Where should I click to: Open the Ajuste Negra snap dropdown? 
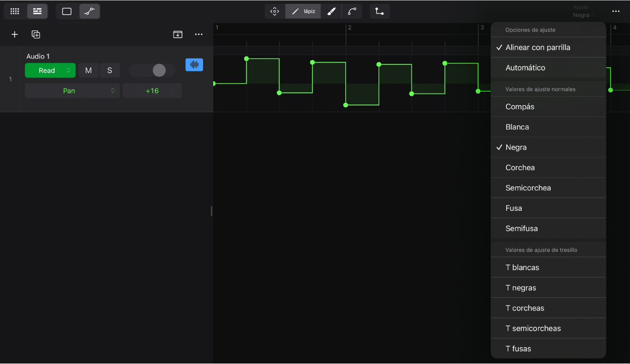584,12
